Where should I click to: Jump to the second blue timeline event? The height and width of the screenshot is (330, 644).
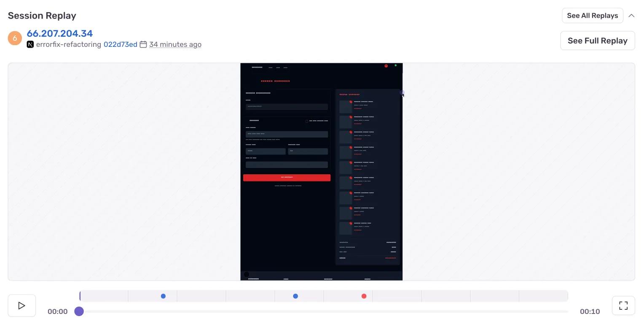pos(295,296)
